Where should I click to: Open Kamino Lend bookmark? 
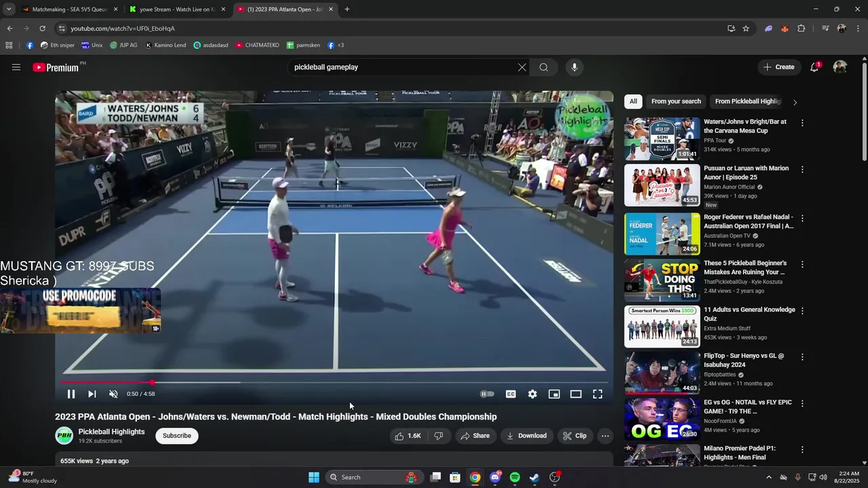165,45
